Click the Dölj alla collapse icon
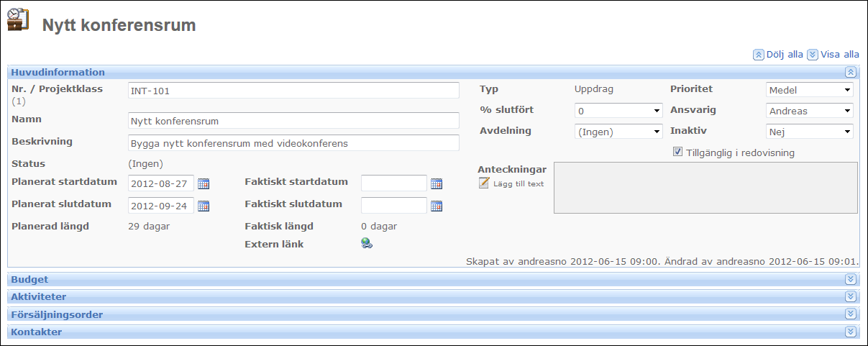 click(x=758, y=54)
